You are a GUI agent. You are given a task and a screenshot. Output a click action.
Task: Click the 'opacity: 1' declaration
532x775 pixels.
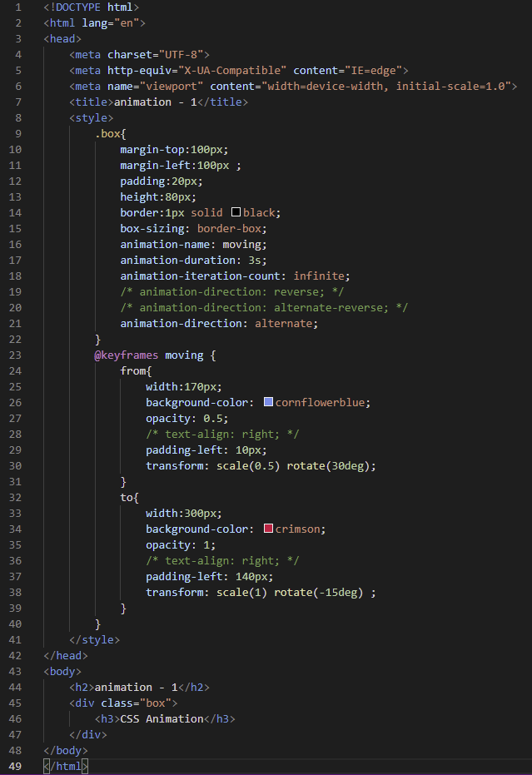[x=181, y=544]
